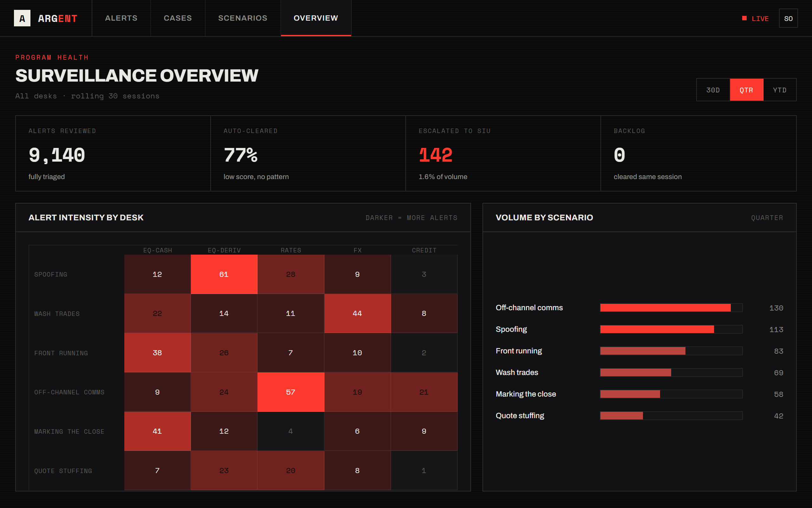Screen dimensions: 812x508
Task: Click the QUARTER label in Volume panel
Action: pos(767,218)
